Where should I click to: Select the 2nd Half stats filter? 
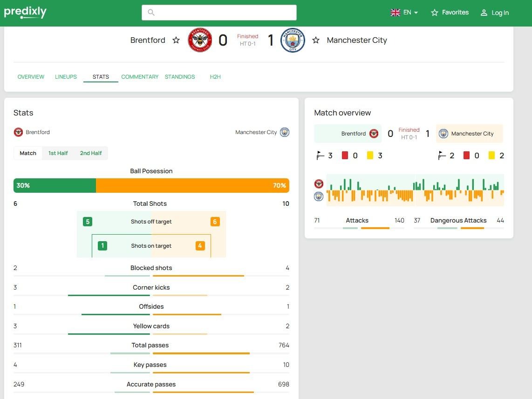pyautogui.click(x=91, y=153)
